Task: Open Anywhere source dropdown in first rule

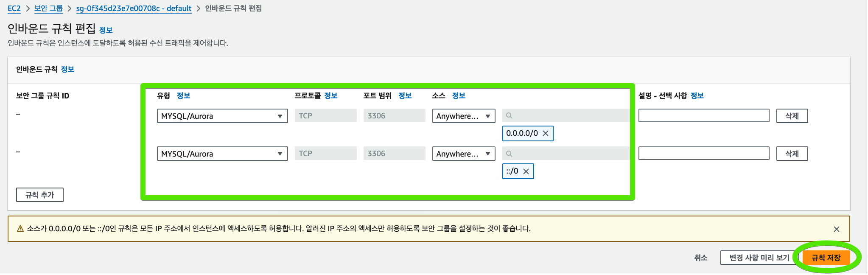Action: point(464,116)
